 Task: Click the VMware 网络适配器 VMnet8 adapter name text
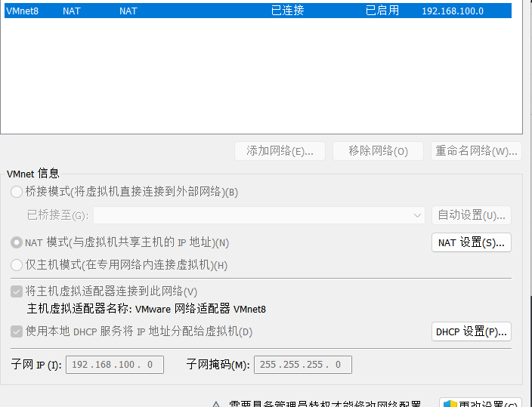[200, 309]
